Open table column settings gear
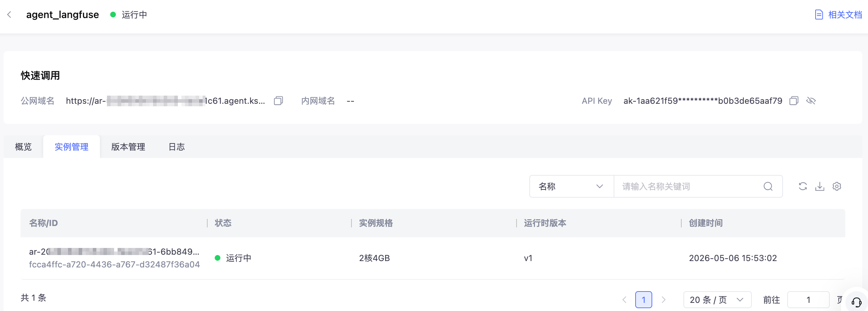This screenshot has width=868, height=311. [837, 186]
